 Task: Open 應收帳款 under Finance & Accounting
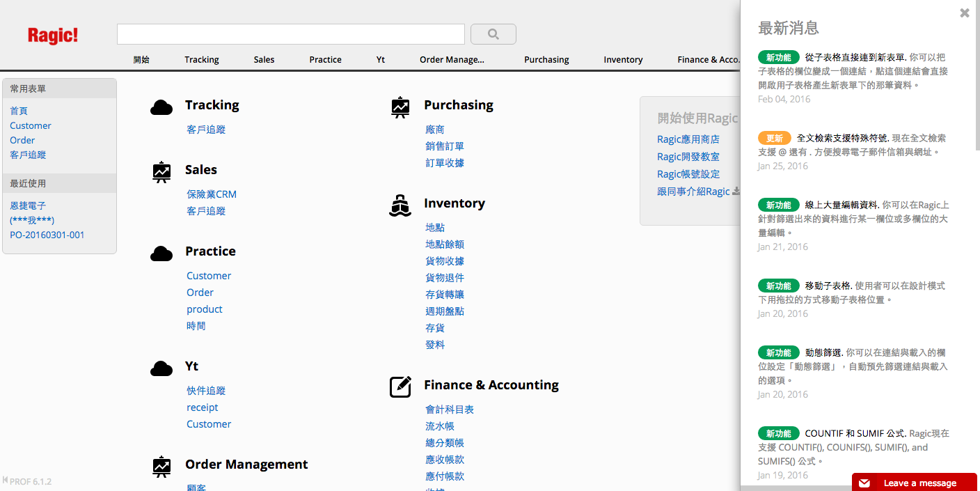click(445, 460)
